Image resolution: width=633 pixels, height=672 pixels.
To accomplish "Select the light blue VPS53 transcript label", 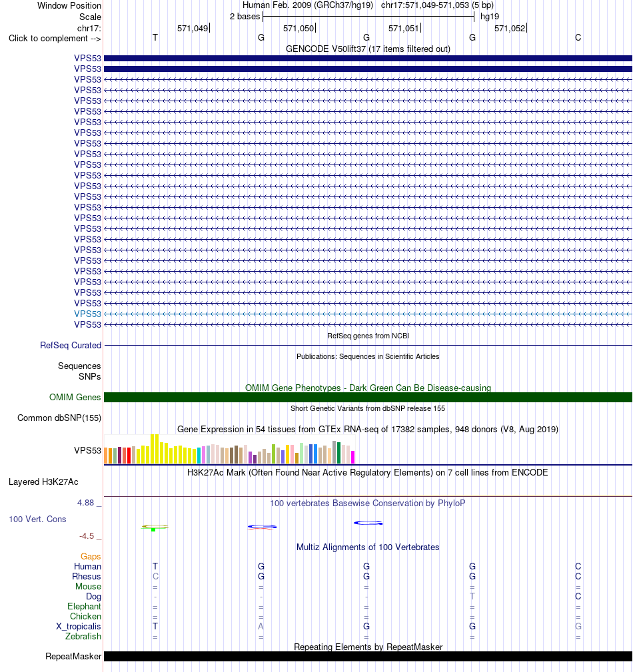I will click(87, 314).
